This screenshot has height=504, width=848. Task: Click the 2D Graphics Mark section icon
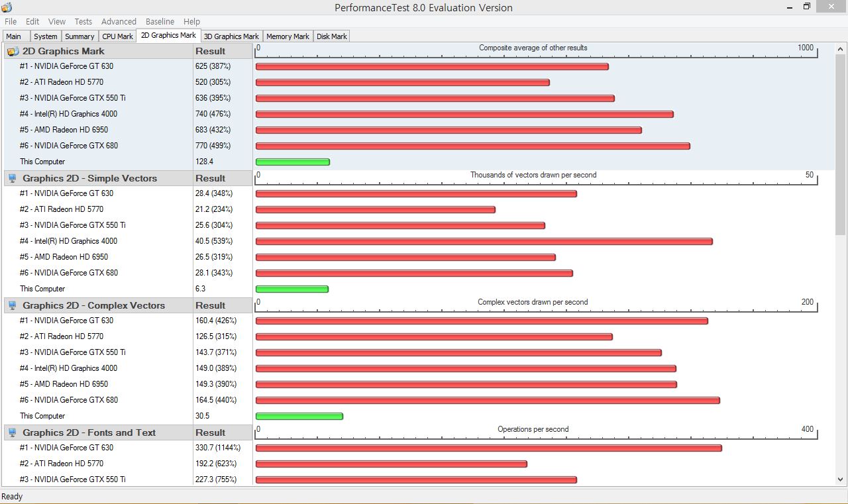pyautogui.click(x=13, y=51)
